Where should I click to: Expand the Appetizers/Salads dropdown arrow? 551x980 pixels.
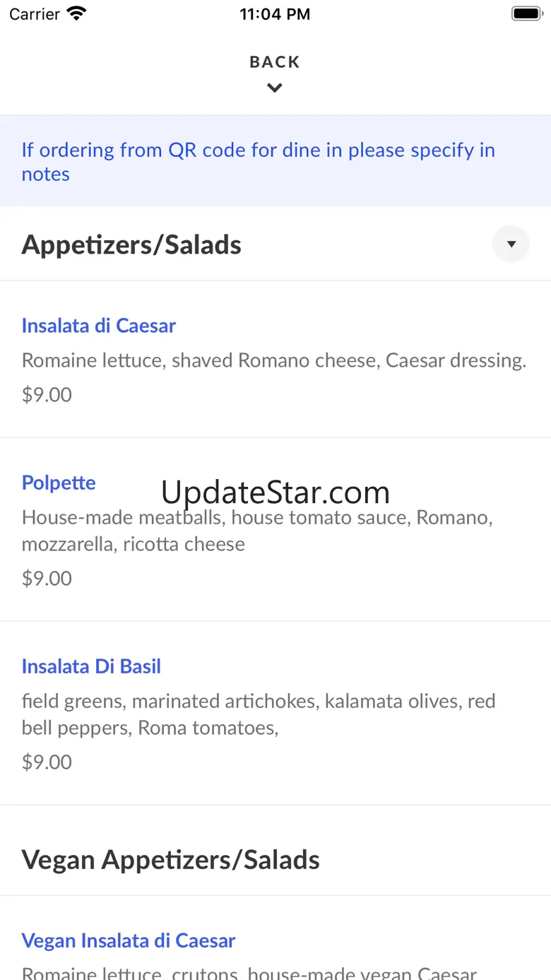511,244
